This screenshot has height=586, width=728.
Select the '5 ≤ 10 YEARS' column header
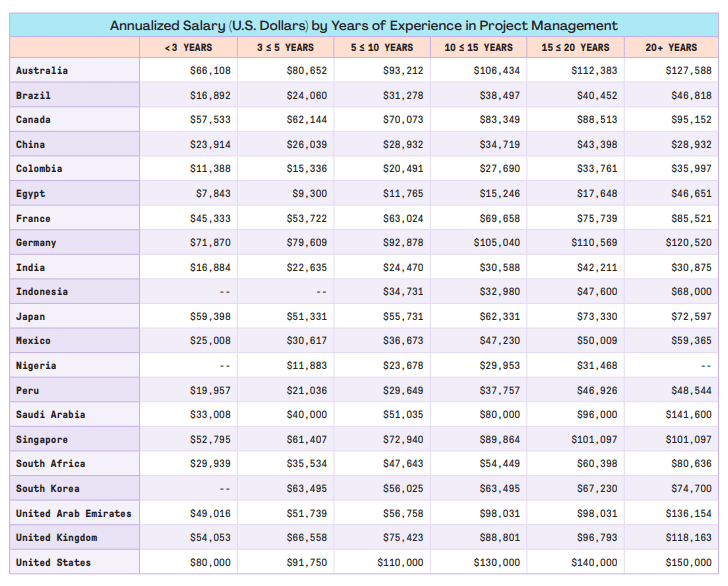coord(382,47)
